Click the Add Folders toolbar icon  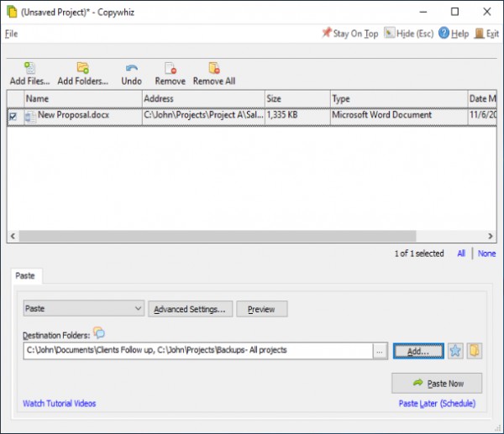pyautogui.click(x=83, y=68)
